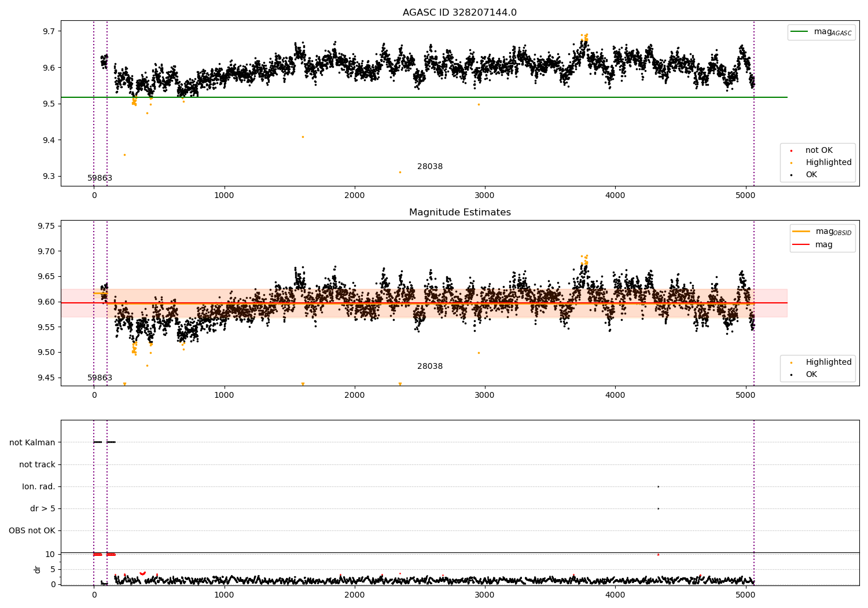Click the 'OBS not OK' row label
Image resolution: width=868 pixels, height=608 pixels.
tap(32, 531)
